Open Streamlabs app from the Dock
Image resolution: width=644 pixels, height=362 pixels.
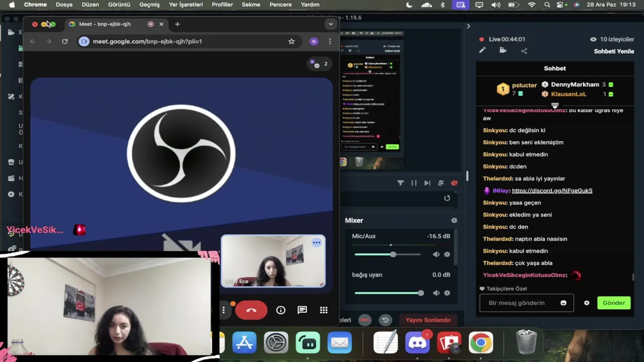(308, 343)
